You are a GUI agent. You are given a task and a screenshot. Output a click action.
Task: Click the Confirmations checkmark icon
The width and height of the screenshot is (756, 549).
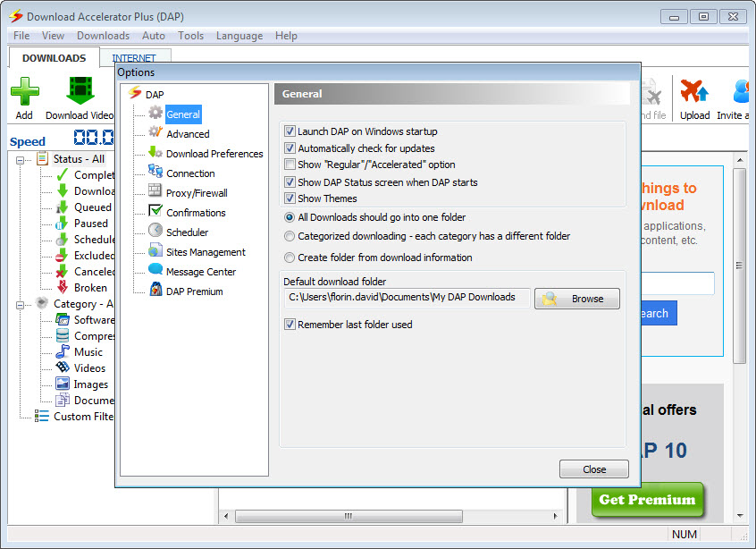[155, 210]
